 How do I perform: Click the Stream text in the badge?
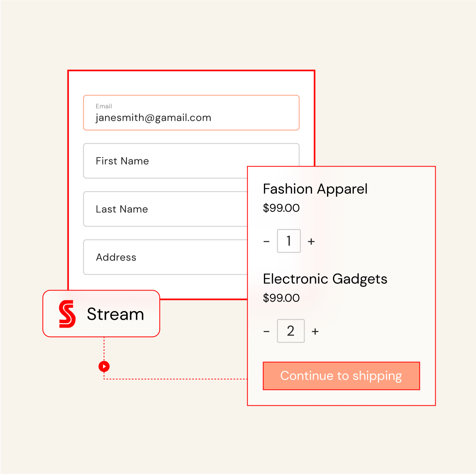pos(115,314)
